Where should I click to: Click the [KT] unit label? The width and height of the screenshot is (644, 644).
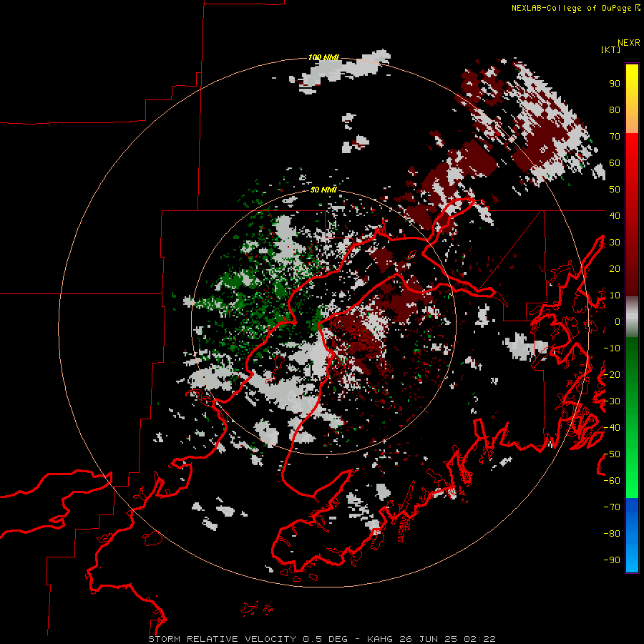click(611, 49)
